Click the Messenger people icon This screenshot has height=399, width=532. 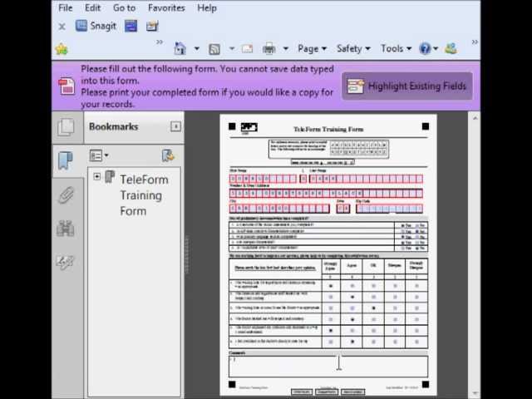click(451, 49)
